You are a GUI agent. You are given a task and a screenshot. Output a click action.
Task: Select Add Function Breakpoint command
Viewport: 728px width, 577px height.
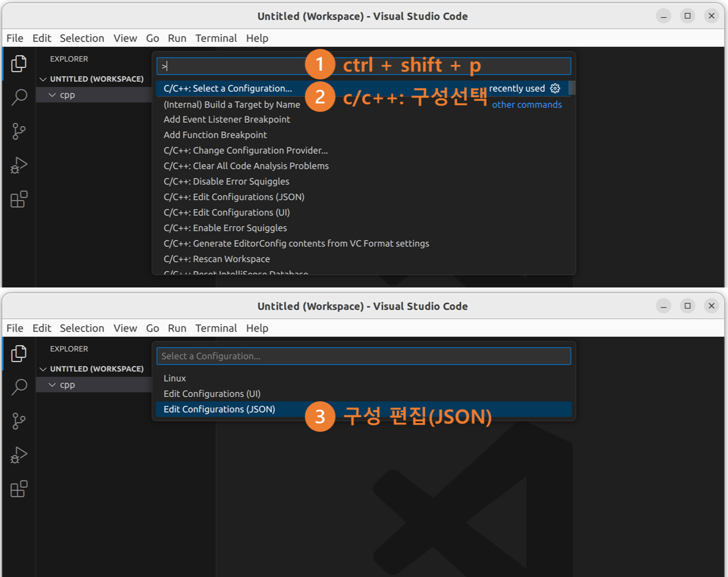click(x=363, y=135)
